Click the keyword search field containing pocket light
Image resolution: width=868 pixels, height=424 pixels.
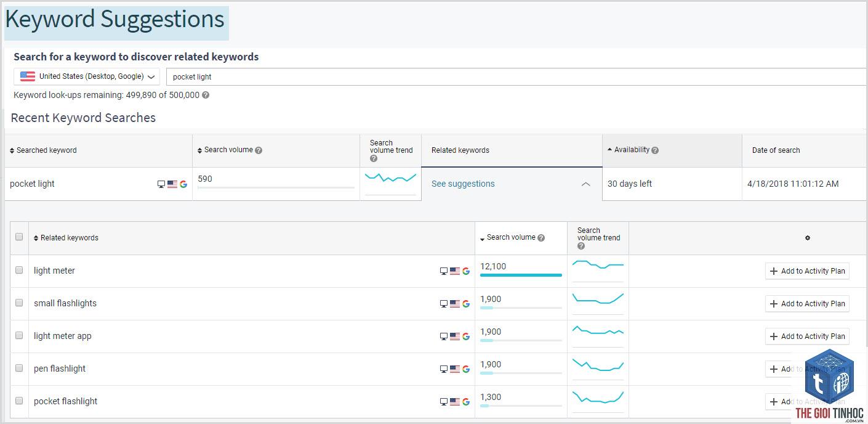[516, 77]
